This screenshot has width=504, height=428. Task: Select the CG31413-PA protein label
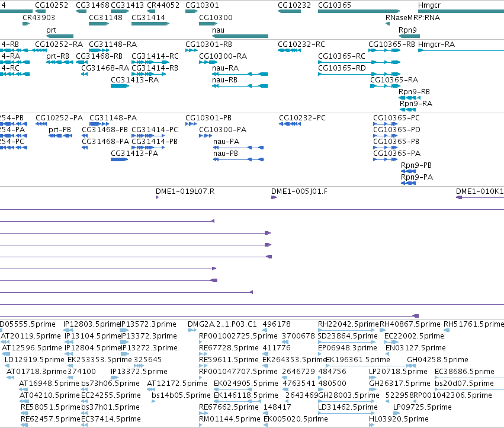134,154
